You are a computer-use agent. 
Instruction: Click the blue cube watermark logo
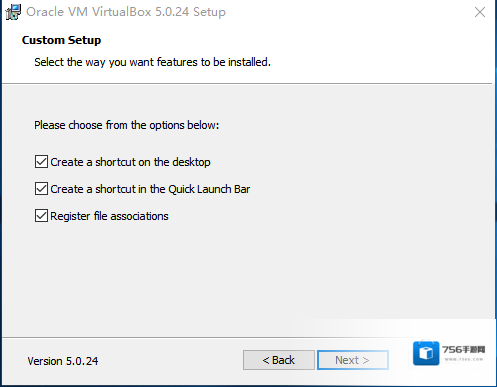click(x=426, y=353)
